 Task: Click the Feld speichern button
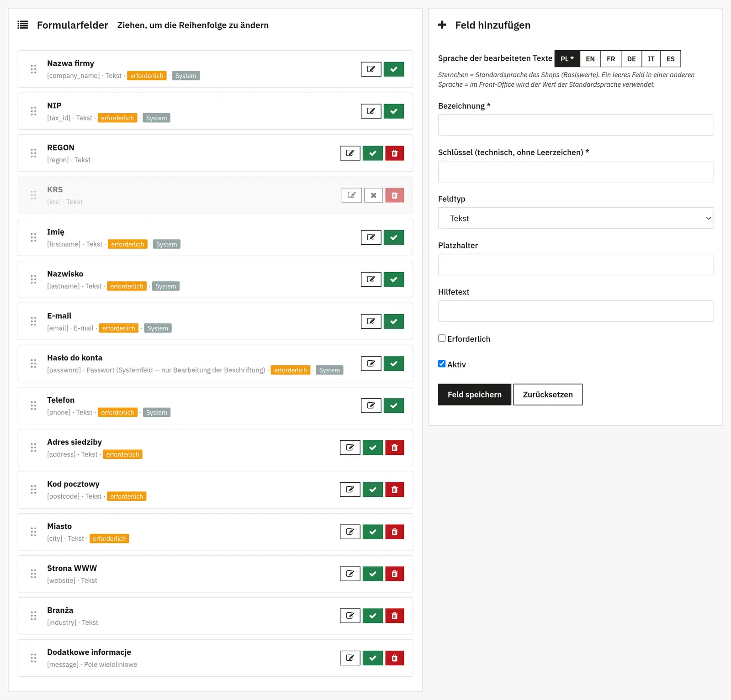475,395
